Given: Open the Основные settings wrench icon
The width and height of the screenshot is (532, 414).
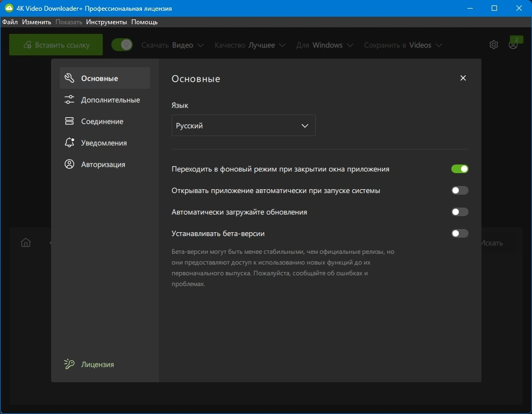Looking at the screenshot, I should tap(69, 78).
